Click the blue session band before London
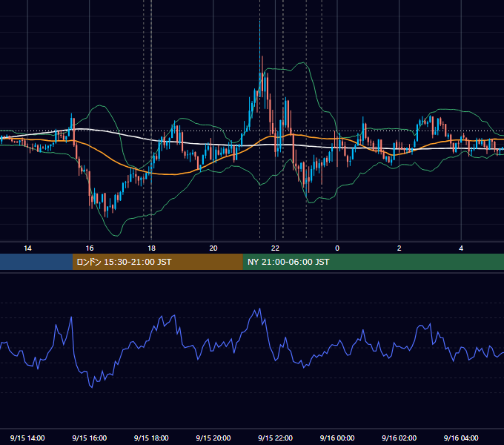 [x=36, y=262]
